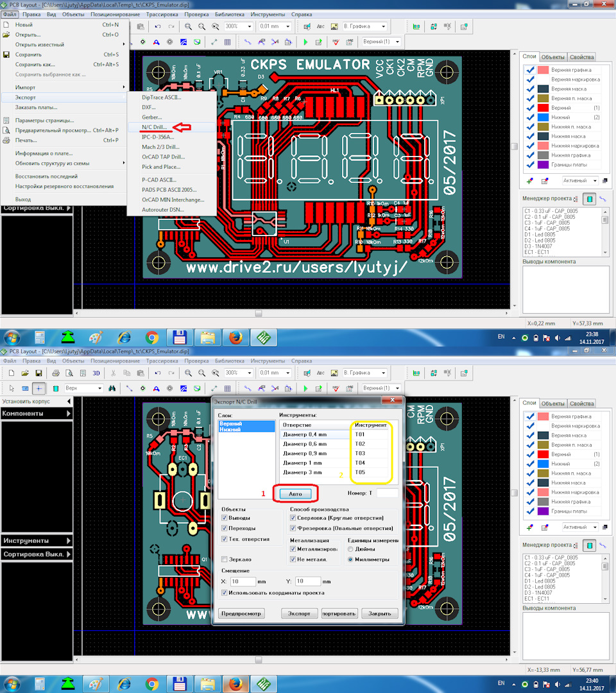The width and height of the screenshot is (616, 693).
Task: Select the route trace tool in the lower window
Action: [129, 388]
